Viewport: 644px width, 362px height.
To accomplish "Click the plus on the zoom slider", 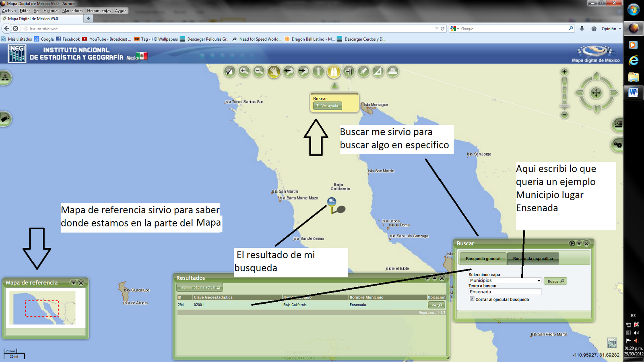I will click(x=564, y=72).
